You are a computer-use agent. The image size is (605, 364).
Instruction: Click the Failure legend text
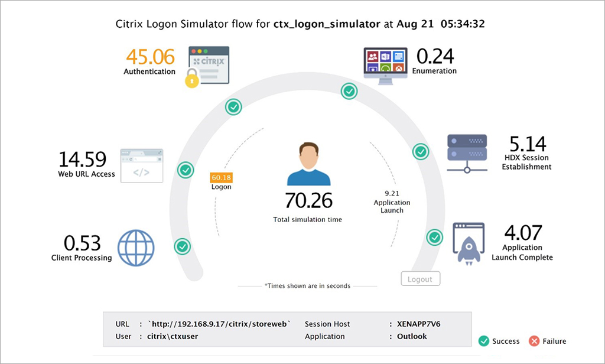(554, 341)
